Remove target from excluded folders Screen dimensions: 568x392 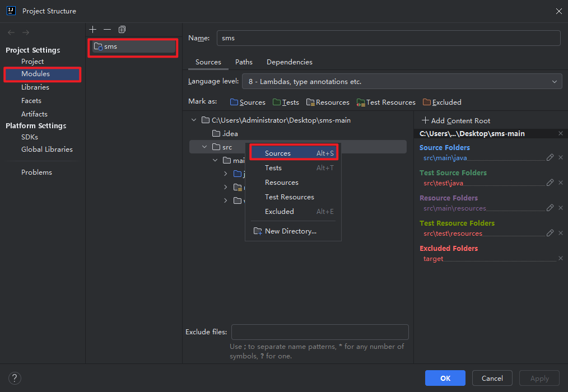tap(561, 258)
